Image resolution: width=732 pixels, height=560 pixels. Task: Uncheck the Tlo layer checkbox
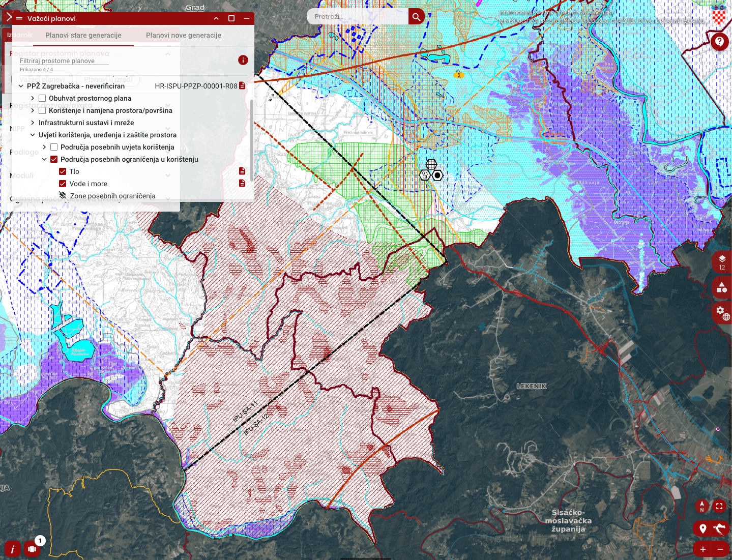tap(63, 171)
